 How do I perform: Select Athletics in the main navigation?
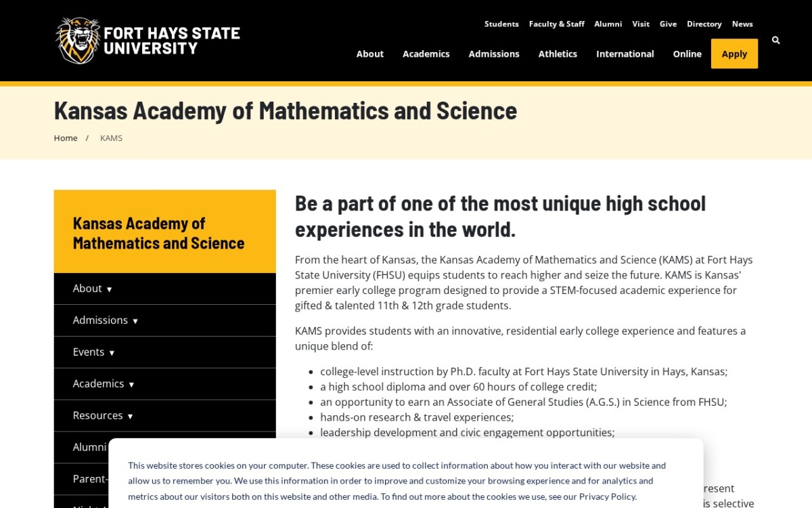(558, 54)
